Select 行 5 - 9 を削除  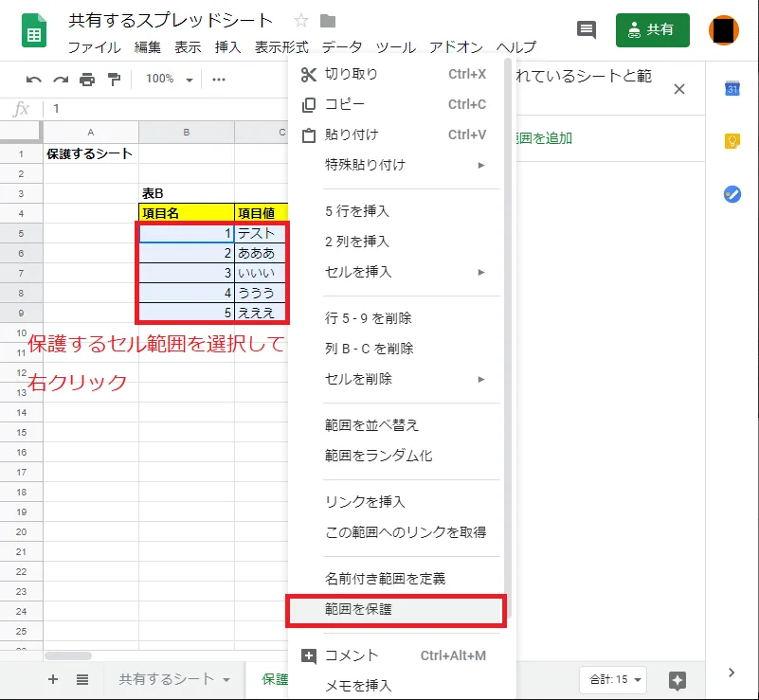coord(396,318)
